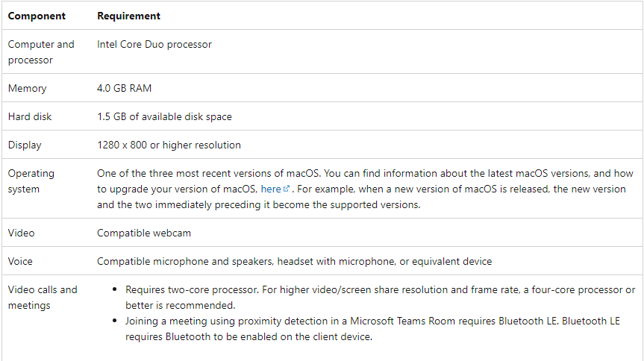Select the 'Component' column header
Viewport: 644px width, 361px height.
[x=37, y=16]
